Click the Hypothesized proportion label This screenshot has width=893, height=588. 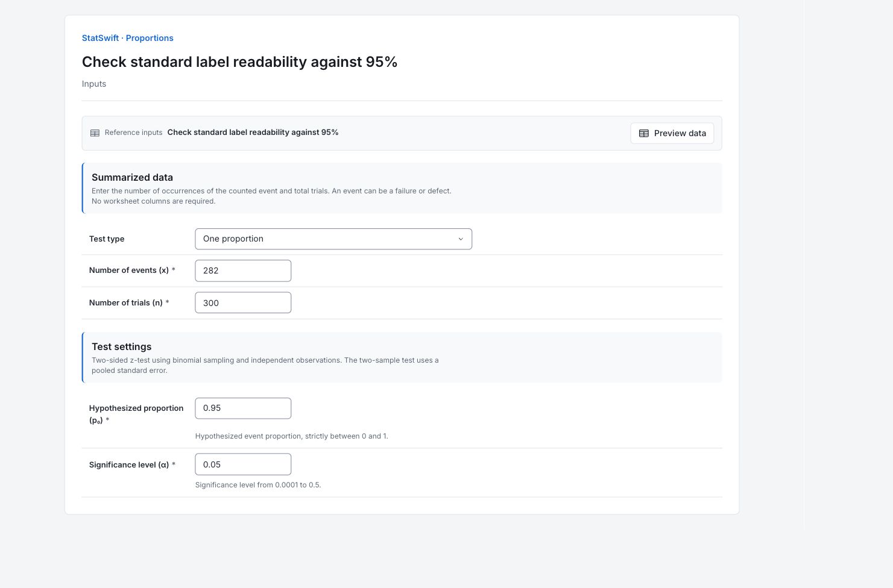pos(136,414)
